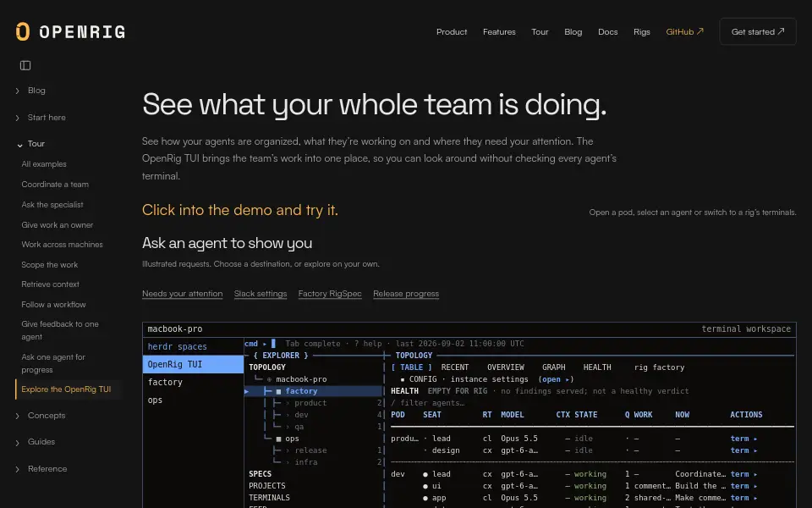812x508 pixels.
Task: Select factory space in herdr list
Action: [193, 382]
